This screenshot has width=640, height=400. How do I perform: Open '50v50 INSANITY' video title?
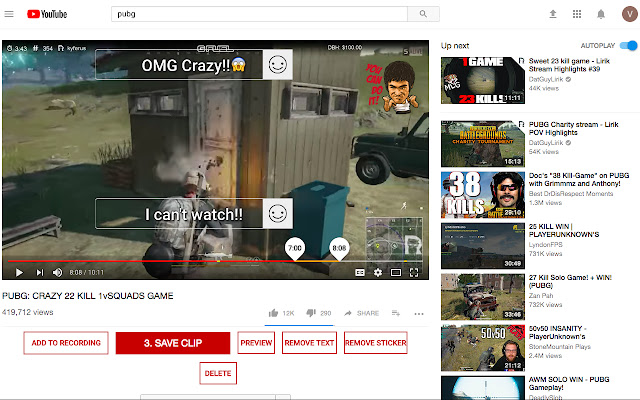[557, 332]
